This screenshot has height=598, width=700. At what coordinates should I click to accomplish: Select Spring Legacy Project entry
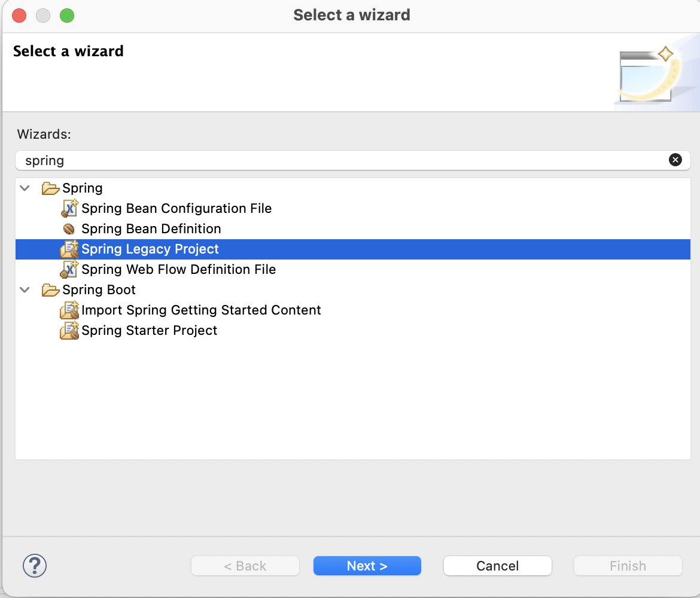click(x=352, y=249)
